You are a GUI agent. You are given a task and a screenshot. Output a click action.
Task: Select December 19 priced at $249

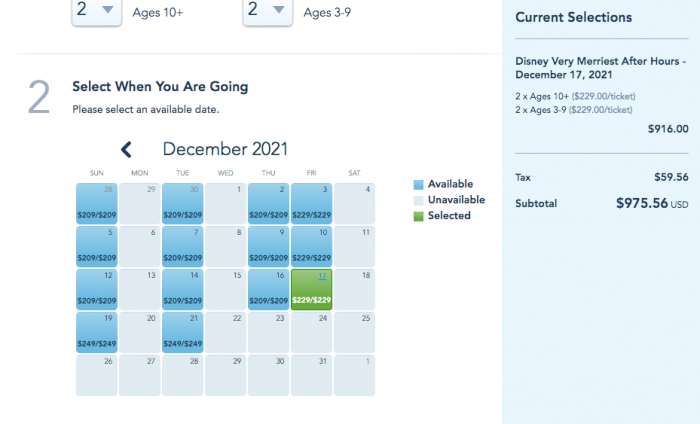click(96, 331)
